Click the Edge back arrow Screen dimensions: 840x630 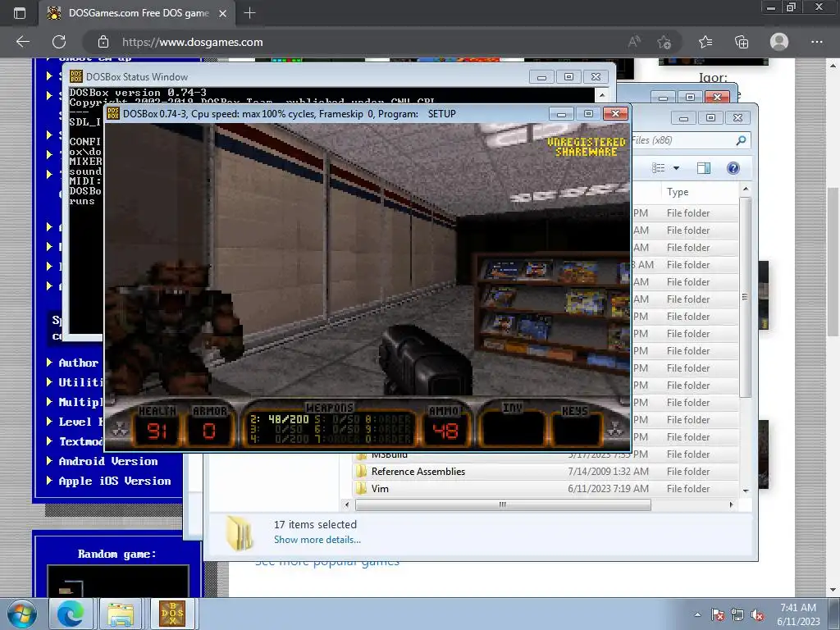(22, 42)
